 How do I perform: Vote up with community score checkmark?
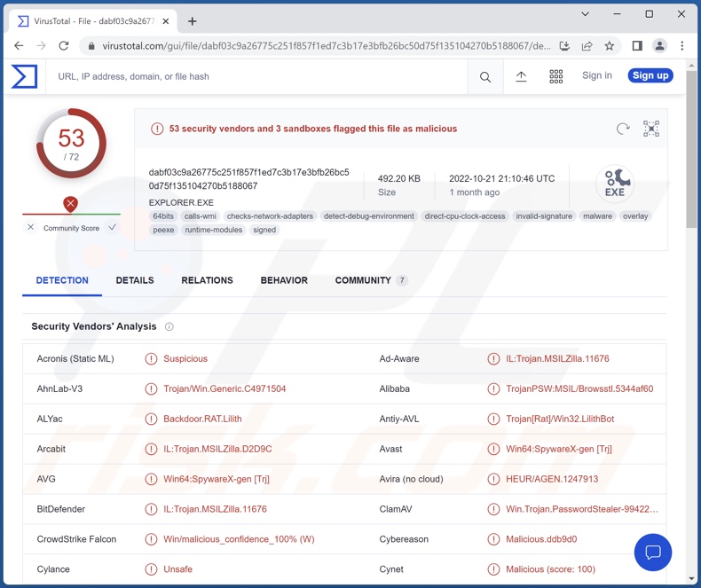pos(112,227)
